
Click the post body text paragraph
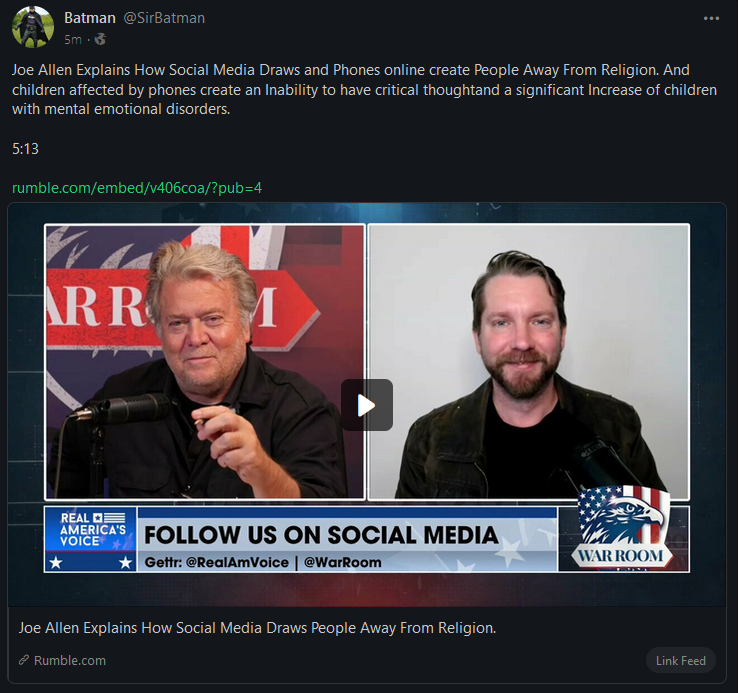click(x=364, y=89)
